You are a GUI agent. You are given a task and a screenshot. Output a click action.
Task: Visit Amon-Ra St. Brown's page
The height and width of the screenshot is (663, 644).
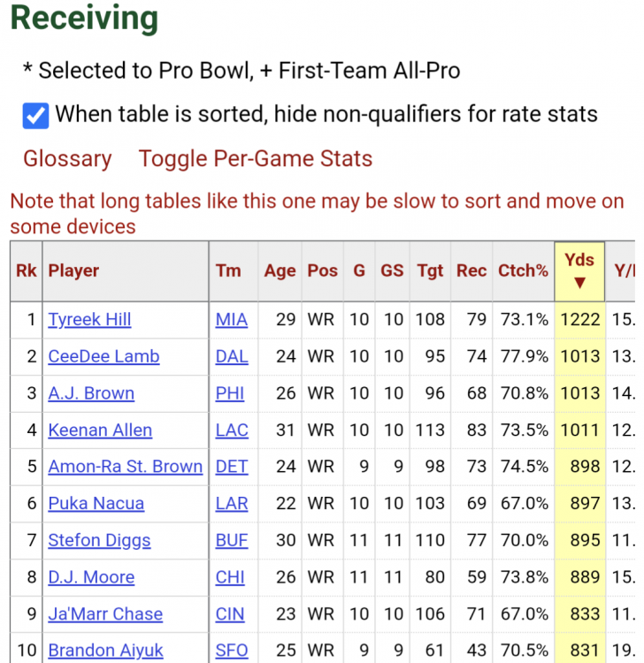[125, 467]
